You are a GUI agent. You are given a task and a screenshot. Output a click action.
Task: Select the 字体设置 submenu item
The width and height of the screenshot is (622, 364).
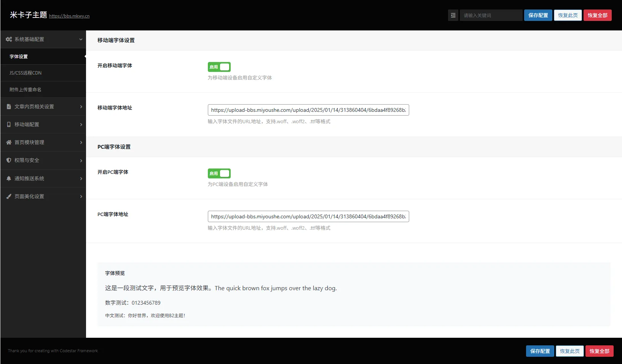tap(19, 56)
